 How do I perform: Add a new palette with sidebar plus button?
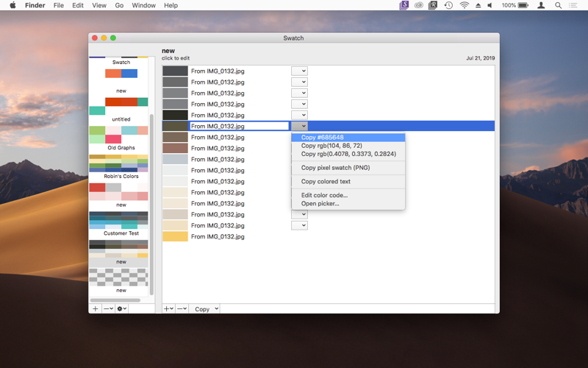(96, 308)
